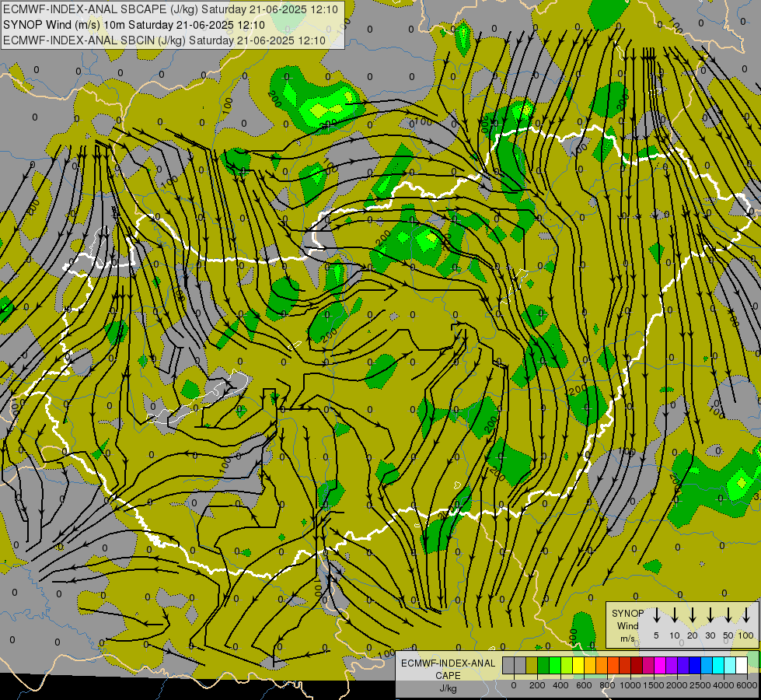Viewport: 761px width, 700px height.
Task: Click the wind arrow above the 20 label
Action: pyautogui.click(x=693, y=615)
